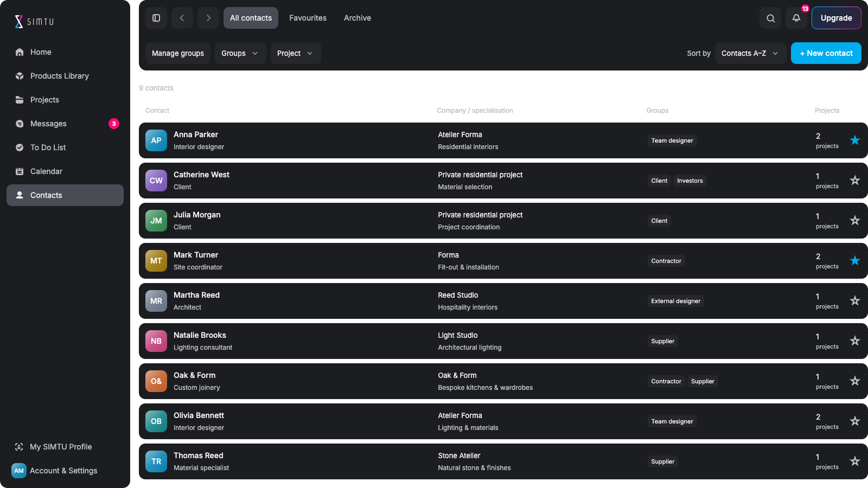Click Client tag on Julia Morgan row
Screen dimensions: 868x488
point(659,221)
